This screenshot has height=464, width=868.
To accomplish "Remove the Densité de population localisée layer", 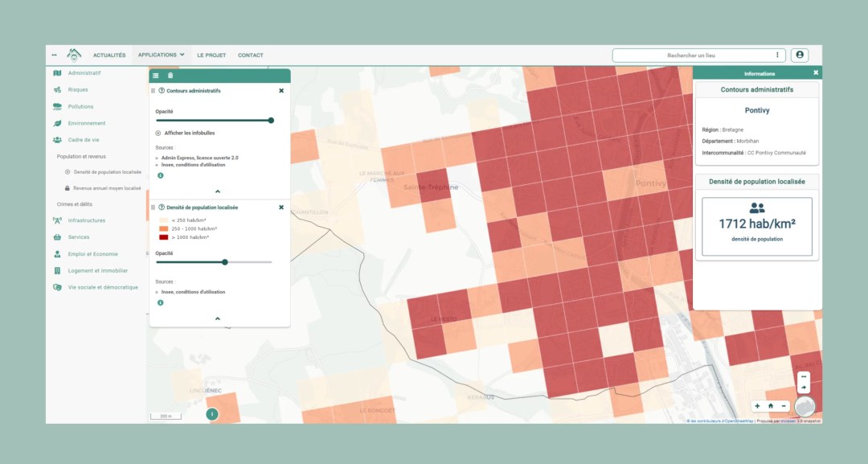I will click(x=281, y=207).
